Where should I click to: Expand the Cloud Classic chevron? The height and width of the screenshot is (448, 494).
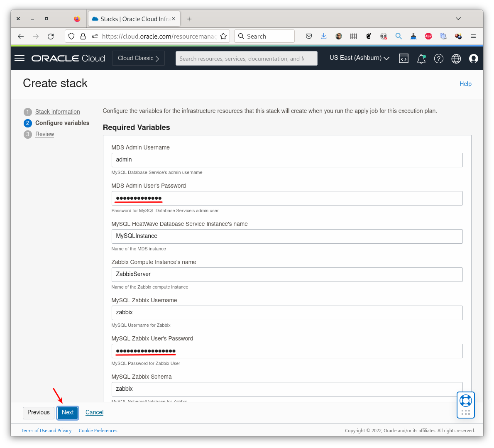[157, 58]
